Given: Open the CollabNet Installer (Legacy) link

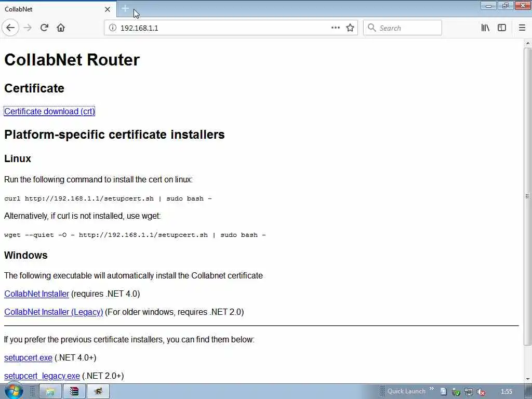Looking at the screenshot, I should [54, 312].
